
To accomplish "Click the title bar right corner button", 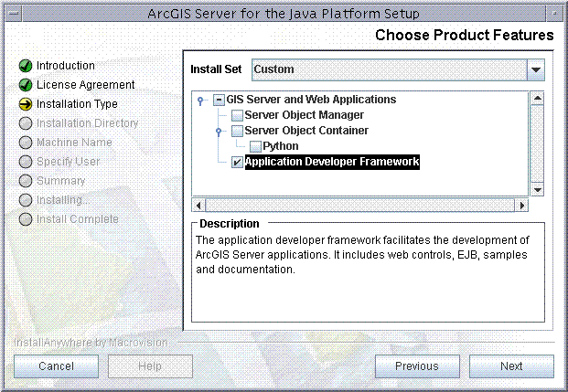I will click(554, 14).
